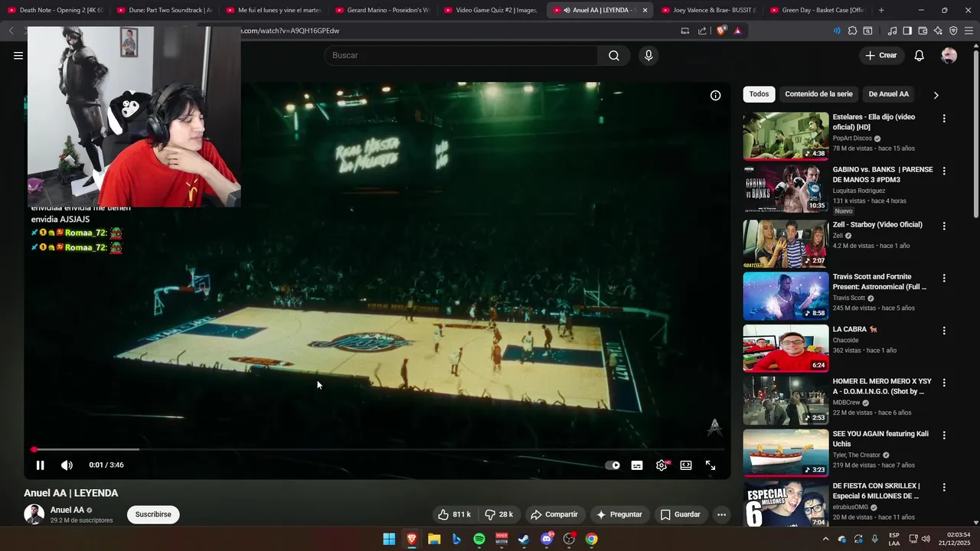Open options for HOMER EL MERO MERO video
This screenshot has width=980, height=551.
point(944,382)
